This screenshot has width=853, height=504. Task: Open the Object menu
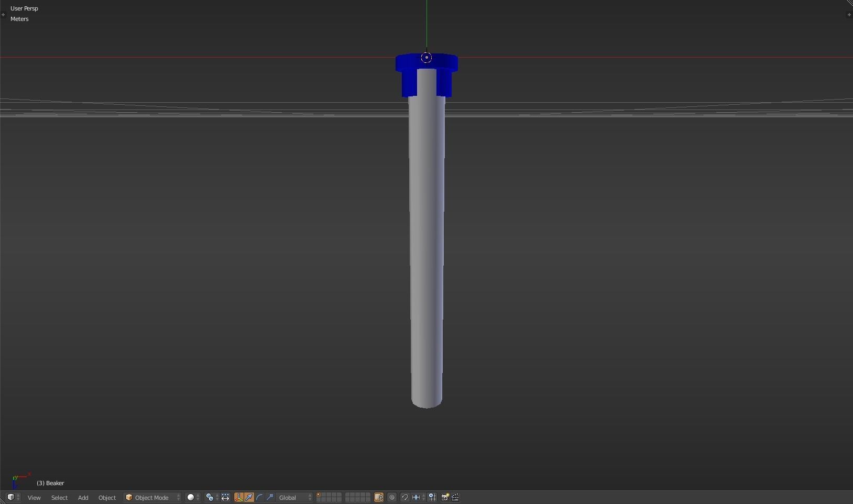[107, 497]
